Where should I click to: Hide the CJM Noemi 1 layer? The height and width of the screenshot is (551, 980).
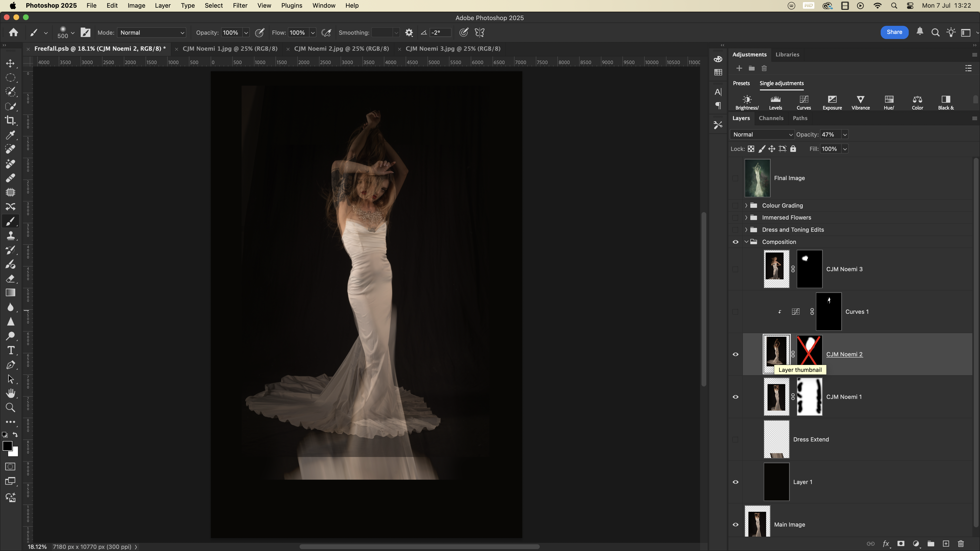pos(735,397)
